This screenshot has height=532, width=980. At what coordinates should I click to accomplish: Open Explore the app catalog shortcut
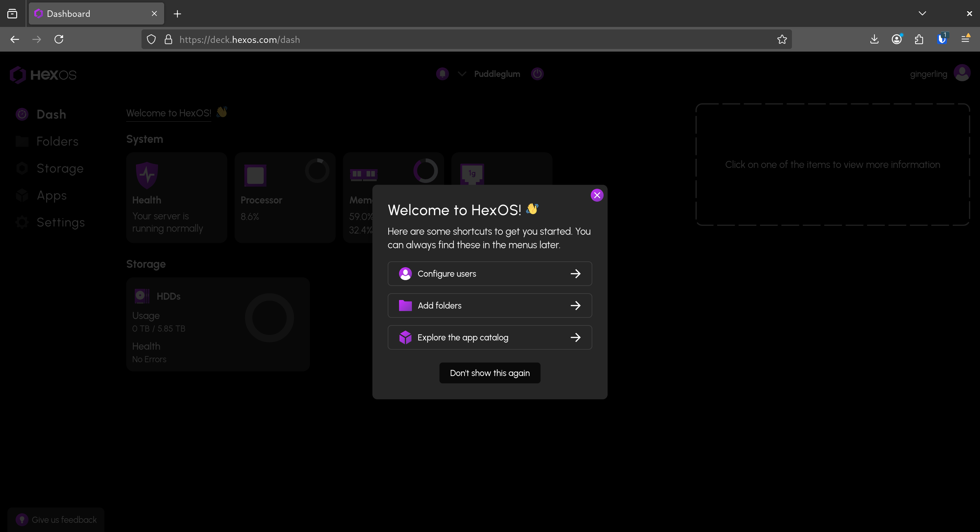(x=490, y=337)
